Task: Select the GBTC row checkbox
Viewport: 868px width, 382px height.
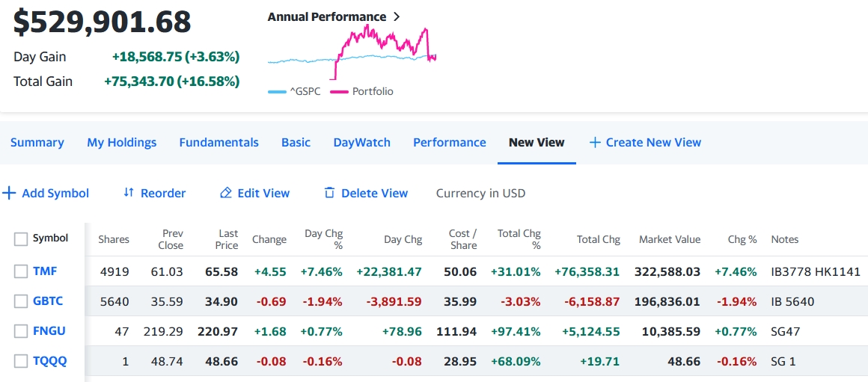Action: (x=21, y=301)
